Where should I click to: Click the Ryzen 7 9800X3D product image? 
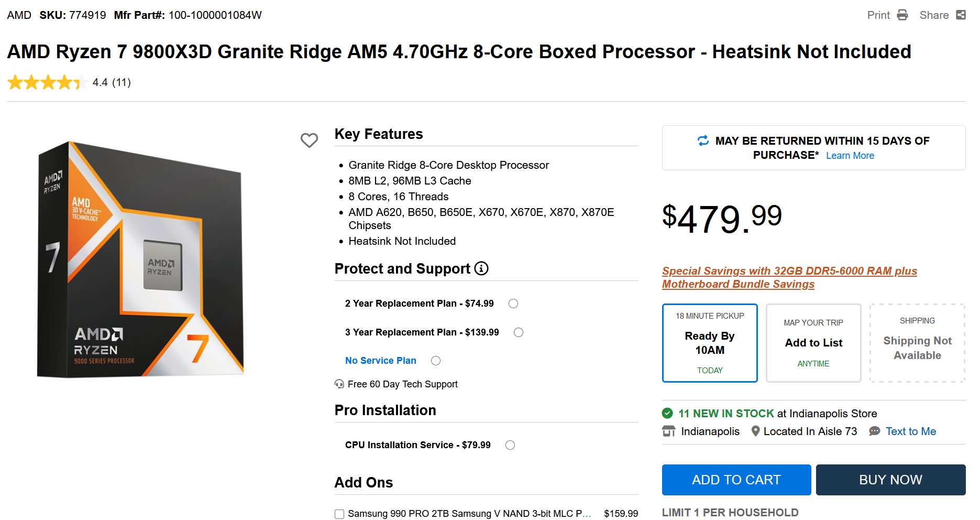click(140, 259)
